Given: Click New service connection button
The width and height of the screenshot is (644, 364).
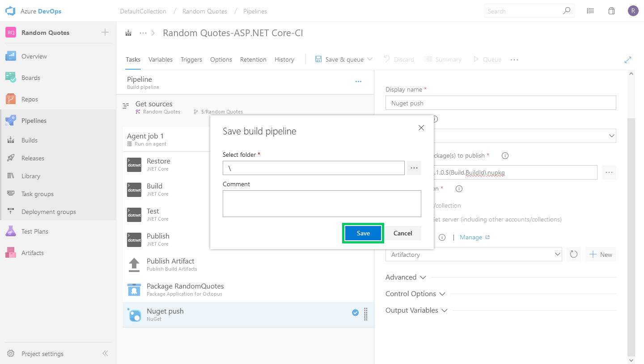Looking at the screenshot, I should click(x=601, y=254).
